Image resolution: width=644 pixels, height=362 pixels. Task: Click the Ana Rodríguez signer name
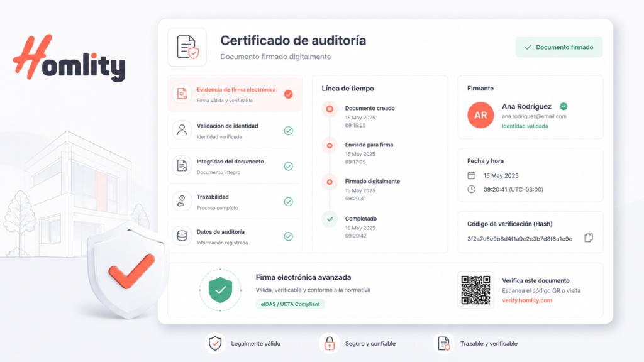[x=526, y=107]
